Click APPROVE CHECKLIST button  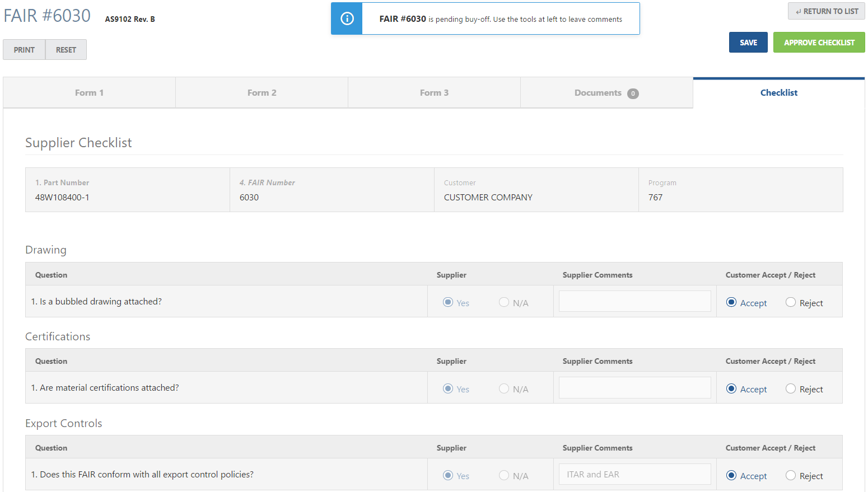(x=819, y=43)
